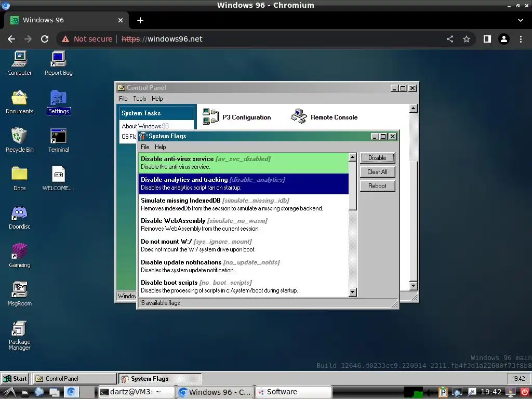
Task: Toggle the Disable anti-virus service flag
Action: (x=244, y=163)
